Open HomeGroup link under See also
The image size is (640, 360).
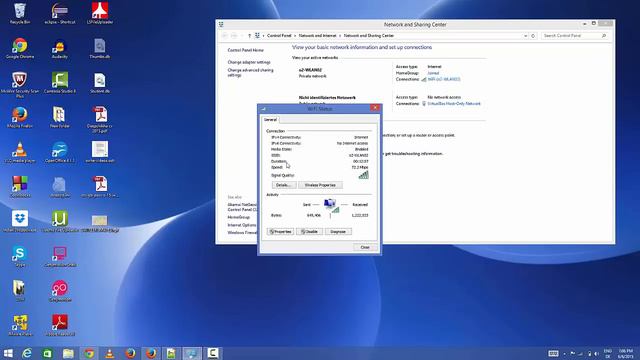[238, 218]
